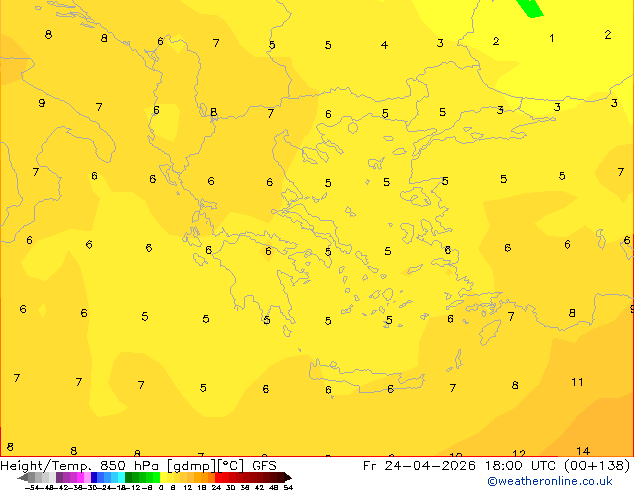Click the '18:00 UTC' time label
The width and height of the screenshot is (634, 490).
point(522,466)
